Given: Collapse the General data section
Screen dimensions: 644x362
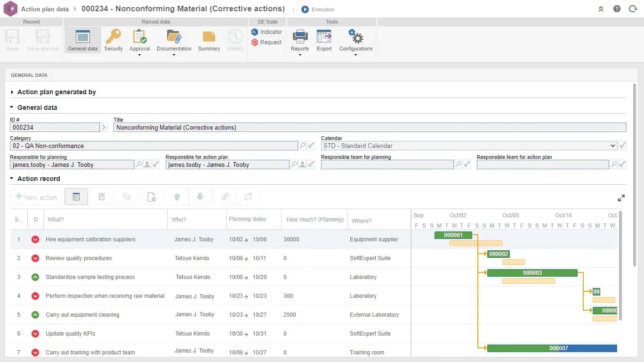Looking at the screenshot, I should (x=12, y=107).
